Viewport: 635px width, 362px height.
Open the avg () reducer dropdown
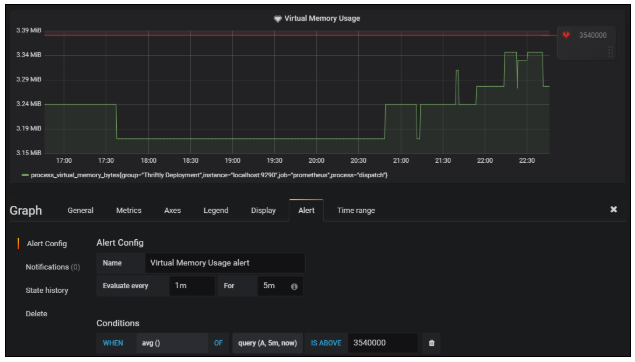coord(172,343)
